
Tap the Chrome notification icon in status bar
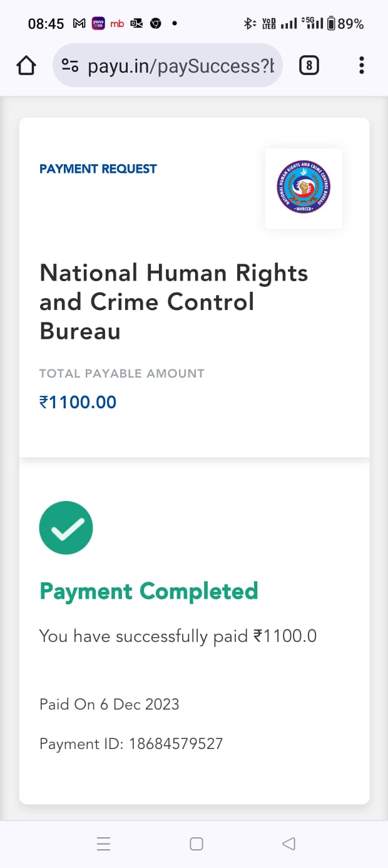tap(155, 24)
